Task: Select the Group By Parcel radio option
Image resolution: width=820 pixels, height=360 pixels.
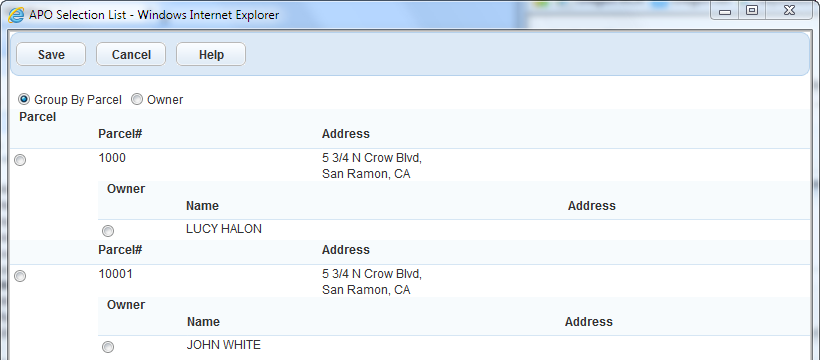Action: click(24, 99)
